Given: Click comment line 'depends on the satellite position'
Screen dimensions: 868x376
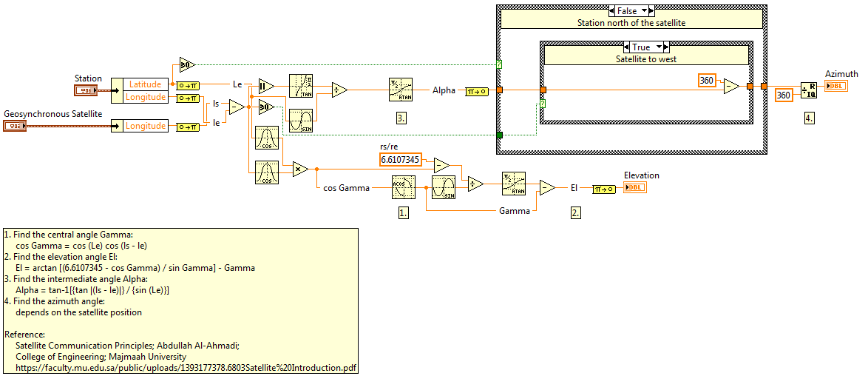Looking at the screenshot, I should 78,312.
